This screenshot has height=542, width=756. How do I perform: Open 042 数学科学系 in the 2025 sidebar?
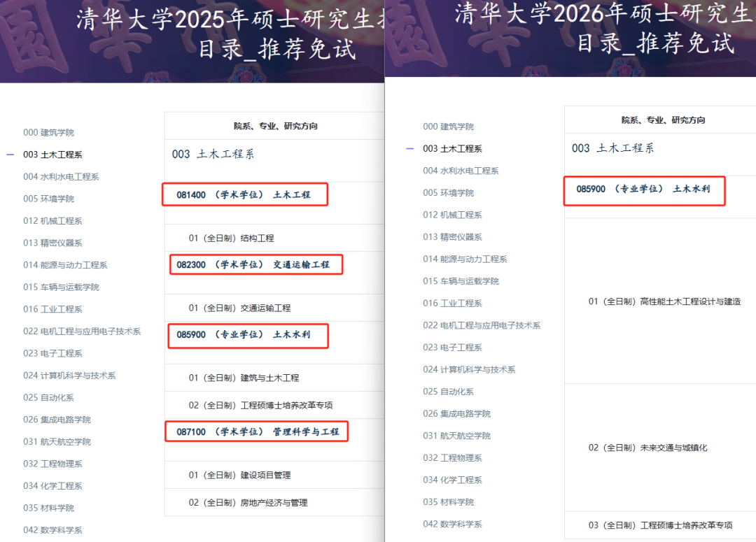[x=52, y=530]
